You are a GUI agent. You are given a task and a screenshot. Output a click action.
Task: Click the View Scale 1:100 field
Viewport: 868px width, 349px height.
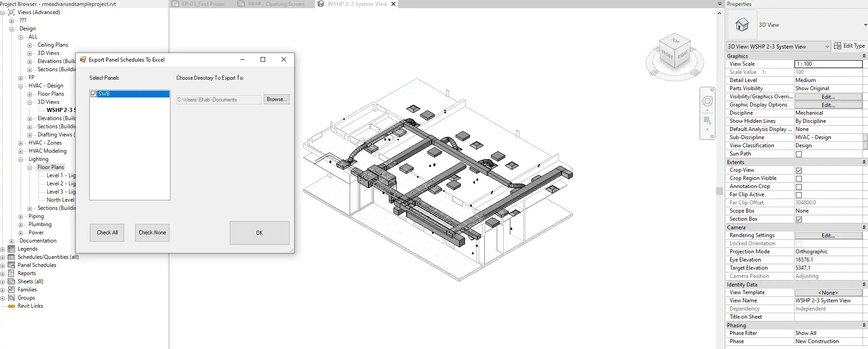[828, 64]
